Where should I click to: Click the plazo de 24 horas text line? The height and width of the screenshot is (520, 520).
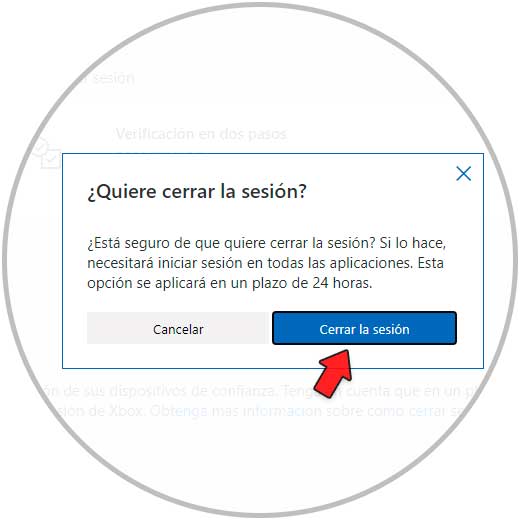pos(229,283)
